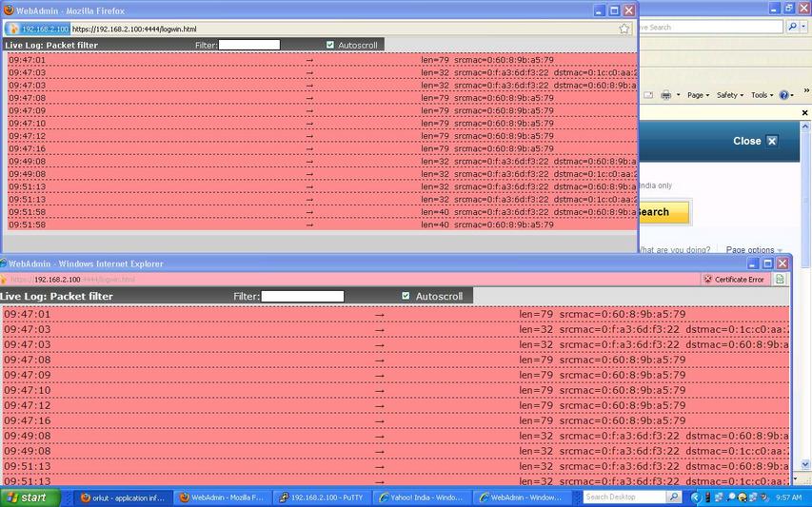Expand the Print options dropdown arrow in IE

pos(678,95)
